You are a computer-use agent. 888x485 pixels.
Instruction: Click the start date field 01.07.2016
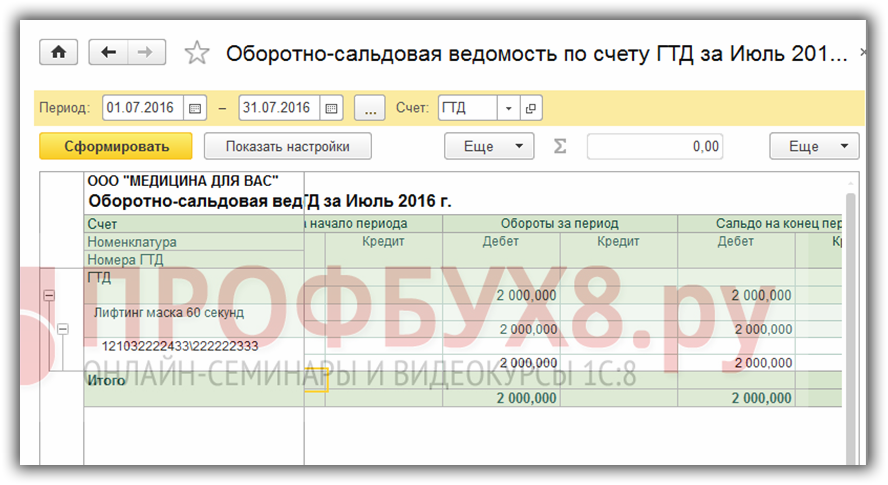coord(142,108)
